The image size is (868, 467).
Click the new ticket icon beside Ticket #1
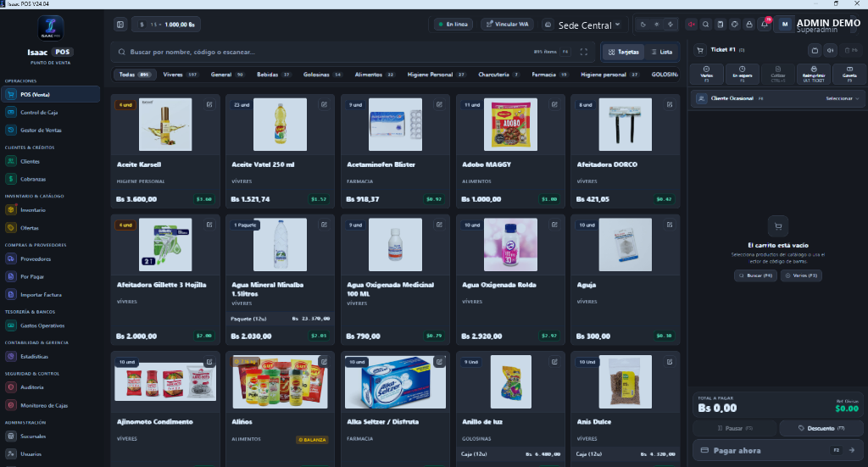[x=815, y=50]
